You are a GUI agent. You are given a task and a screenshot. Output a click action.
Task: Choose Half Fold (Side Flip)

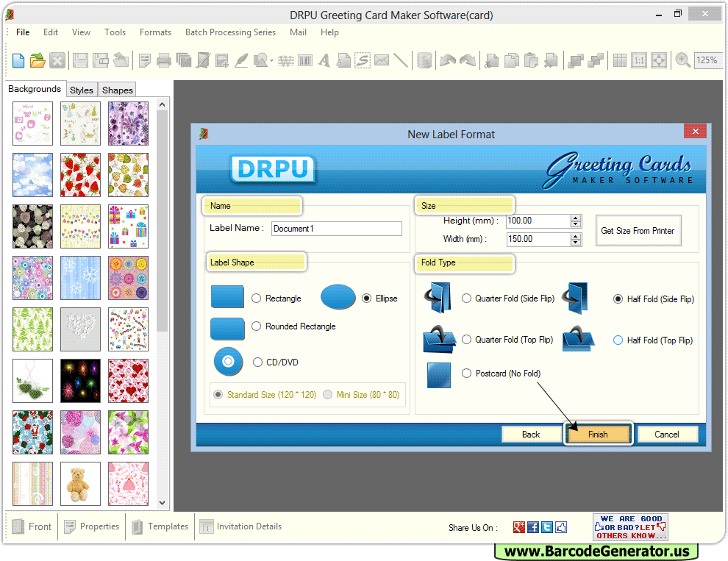(x=618, y=299)
